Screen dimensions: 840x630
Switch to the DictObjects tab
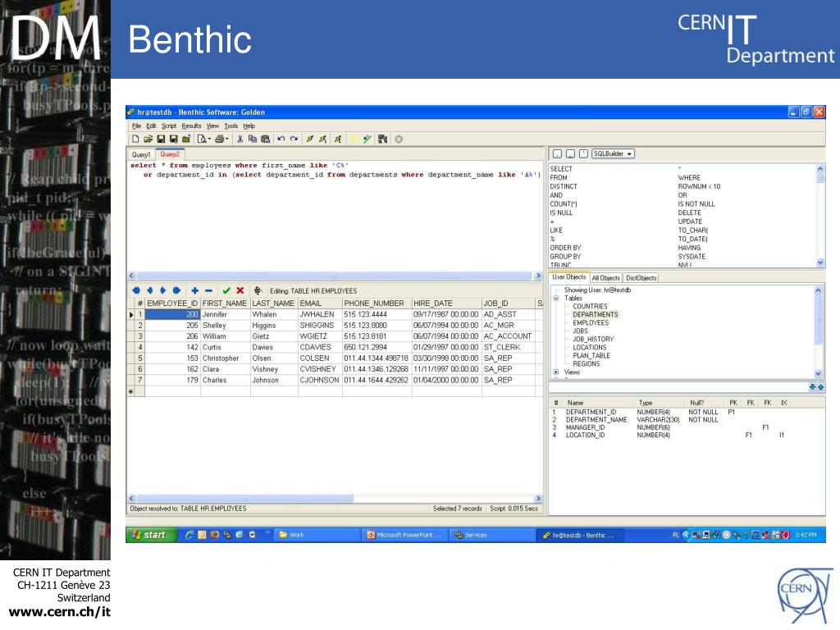point(641,278)
